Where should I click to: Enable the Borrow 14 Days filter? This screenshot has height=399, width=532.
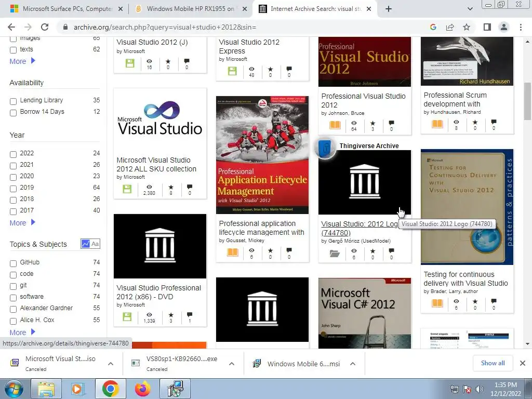13,113
